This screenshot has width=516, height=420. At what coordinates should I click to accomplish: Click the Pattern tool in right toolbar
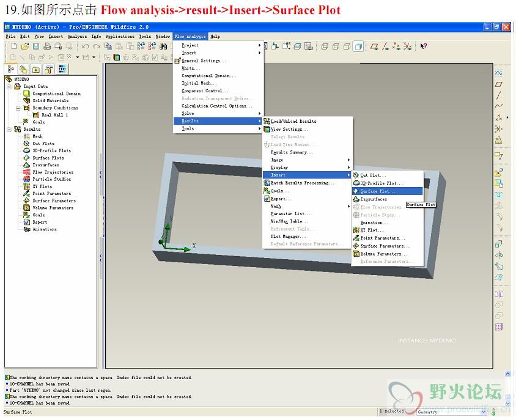(499, 326)
